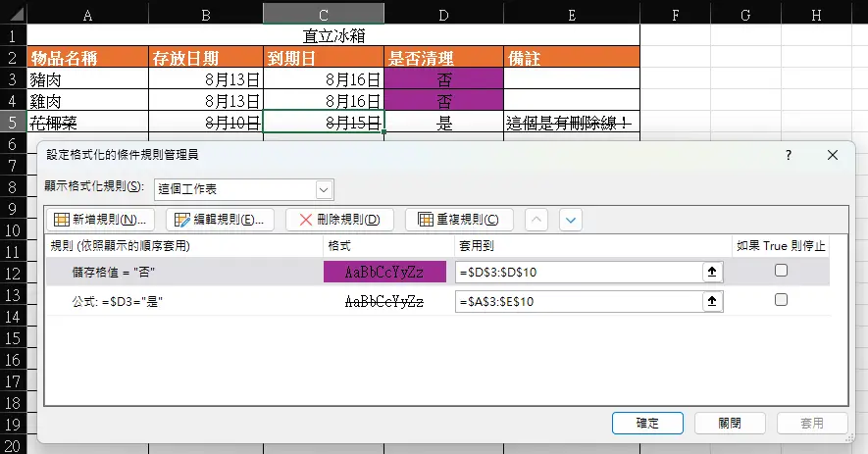
Task: Select the purple format preview swatch
Action: tap(384, 272)
